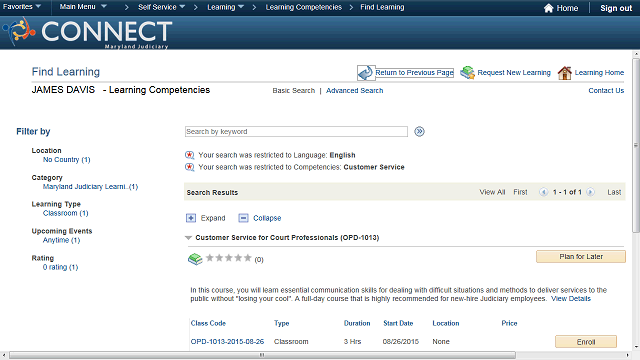The width and height of the screenshot is (640, 360).
Task: Select Find Learning in the breadcrumb
Action: click(382, 7)
